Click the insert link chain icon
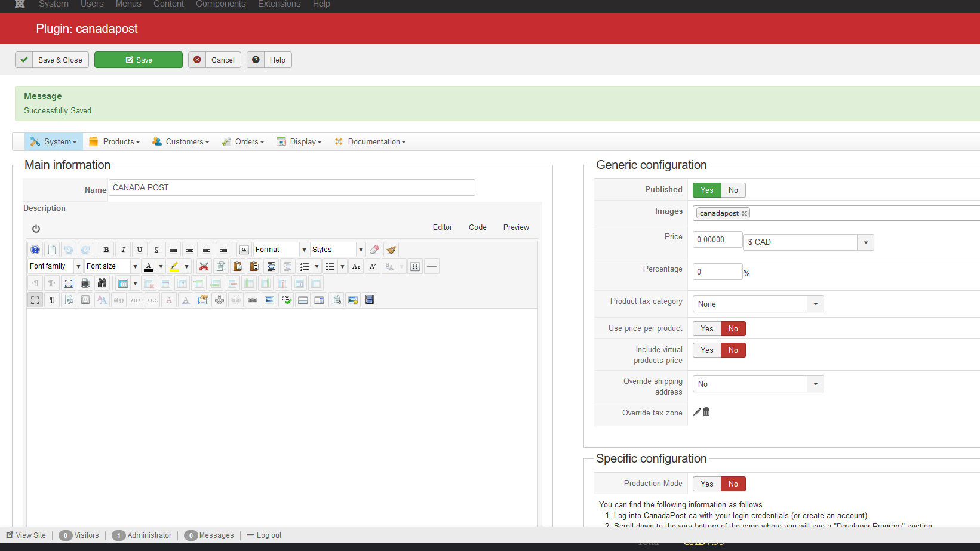Screen dimensions: 980x551 [x=253, y=300]
